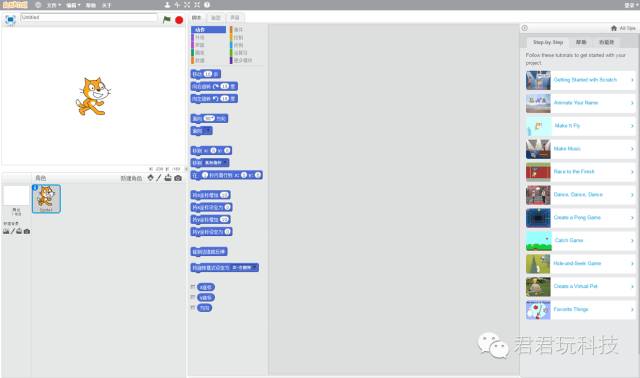Upload backdrop from file icon
The height and width of the screenshot is (378, 640).
click(19, 231)
